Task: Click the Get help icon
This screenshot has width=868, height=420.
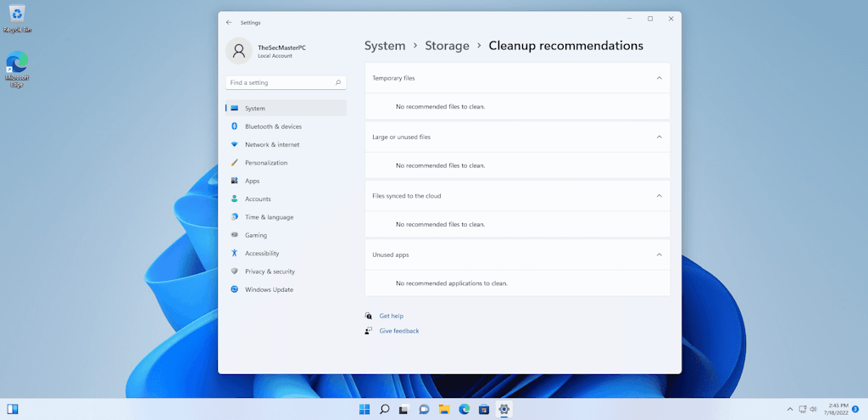Action: pyautogui.click(x=369, y=316)
